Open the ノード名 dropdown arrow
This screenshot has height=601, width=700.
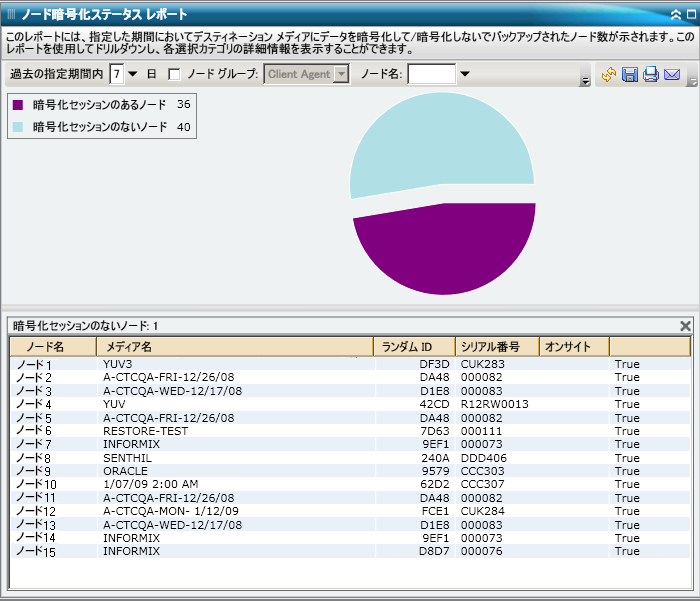click(x=464, y=74)
